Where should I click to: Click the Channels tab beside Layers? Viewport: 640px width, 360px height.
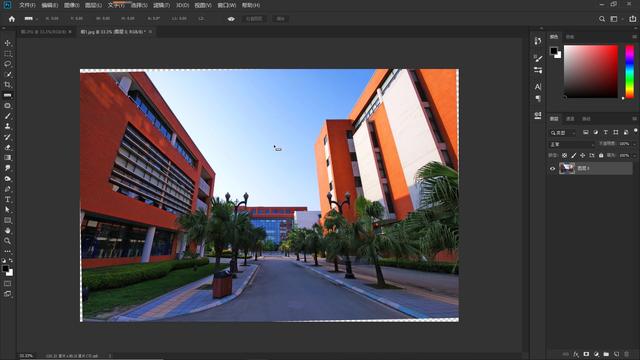(570, 119)
